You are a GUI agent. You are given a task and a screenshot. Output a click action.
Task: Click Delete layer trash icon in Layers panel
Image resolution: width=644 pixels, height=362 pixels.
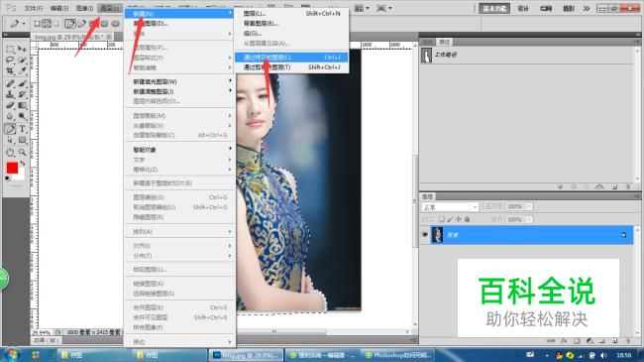[627, 341]
